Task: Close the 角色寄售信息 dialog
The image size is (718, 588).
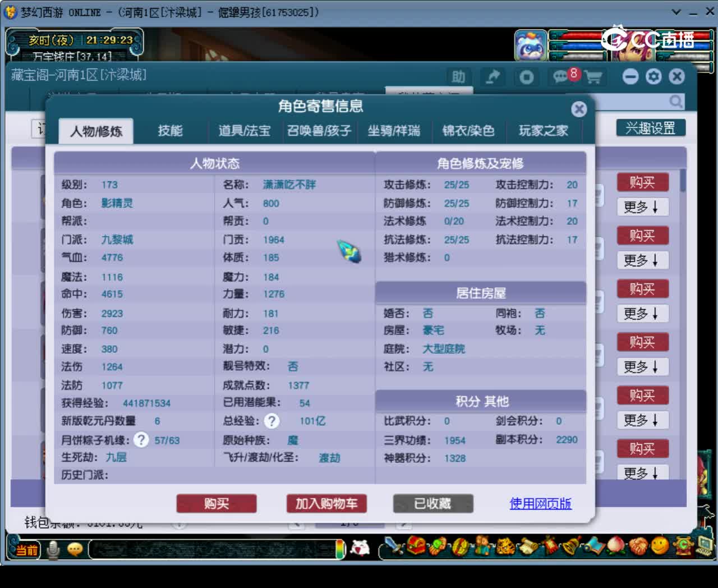Action: pos(579,109)
